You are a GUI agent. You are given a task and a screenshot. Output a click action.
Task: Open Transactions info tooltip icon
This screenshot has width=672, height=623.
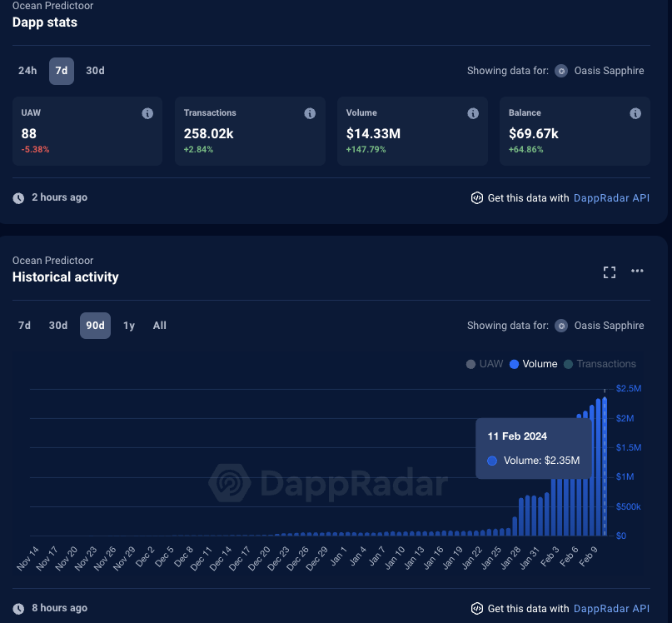[x=310, y=113]
